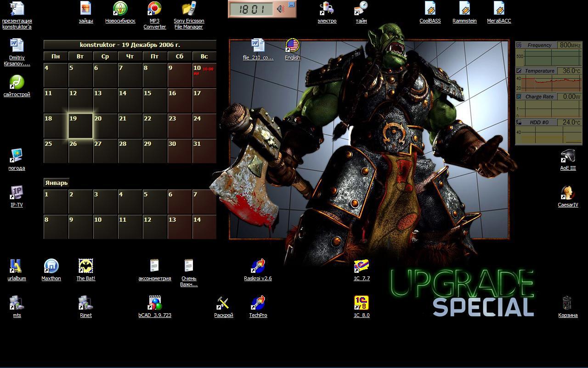Click the calendar title konstruktor - 19 Декабрь
The image size is (588, 368).
pos(130,45)
